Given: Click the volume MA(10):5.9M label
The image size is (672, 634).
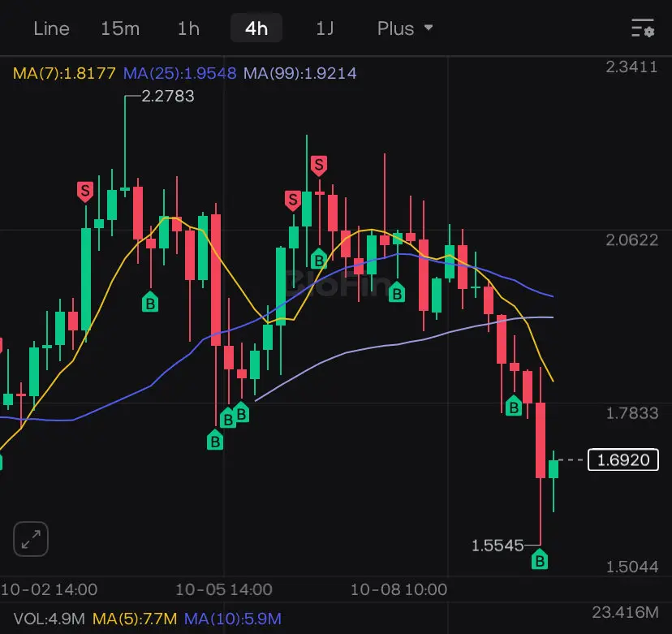Looking at the screenshot, I should pos(233,619).
